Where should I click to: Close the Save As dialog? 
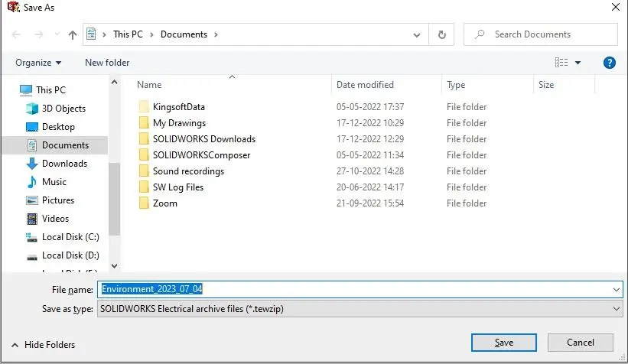click(616, 7)
